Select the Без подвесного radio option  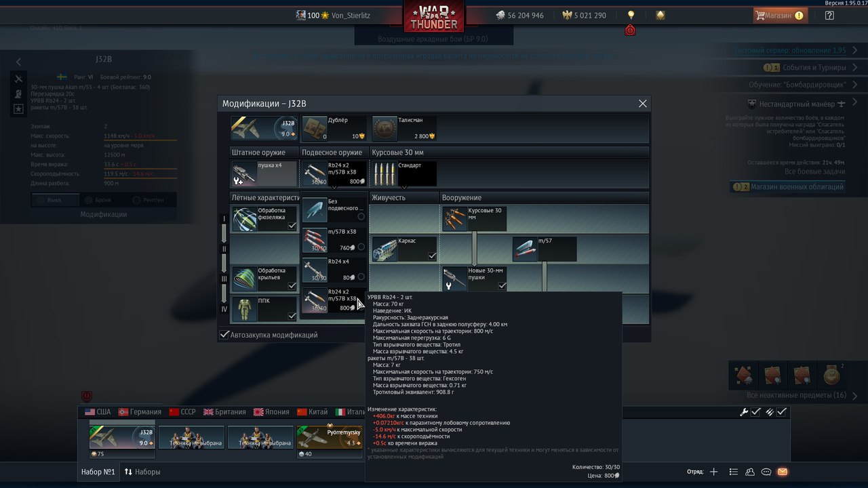tap(361, 216)
